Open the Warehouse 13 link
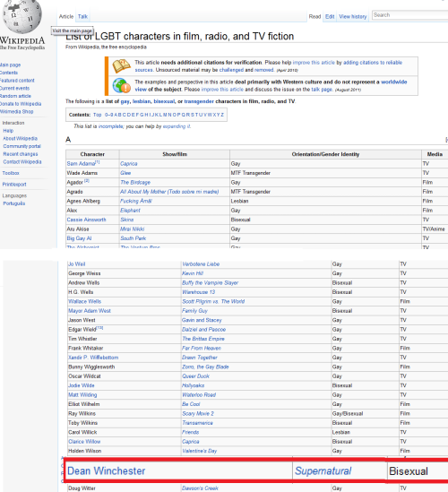448x492 pixels. click(198, 292)
